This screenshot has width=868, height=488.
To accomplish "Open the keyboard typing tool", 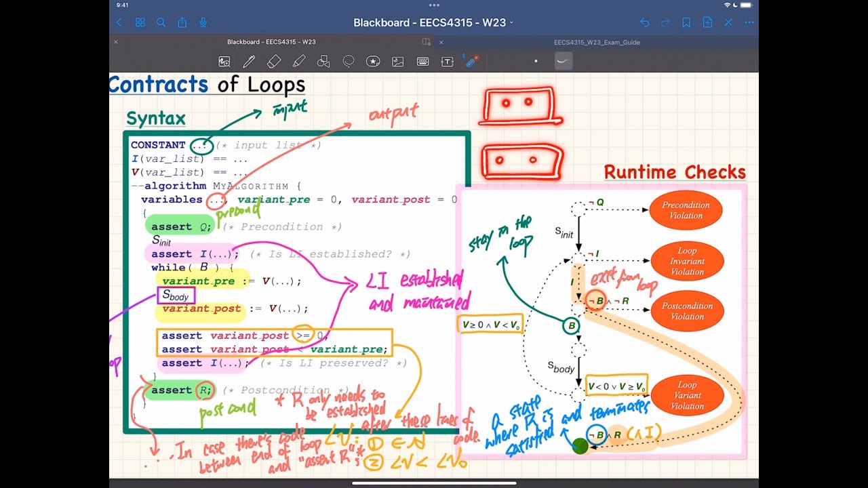I will pos(422,62).
